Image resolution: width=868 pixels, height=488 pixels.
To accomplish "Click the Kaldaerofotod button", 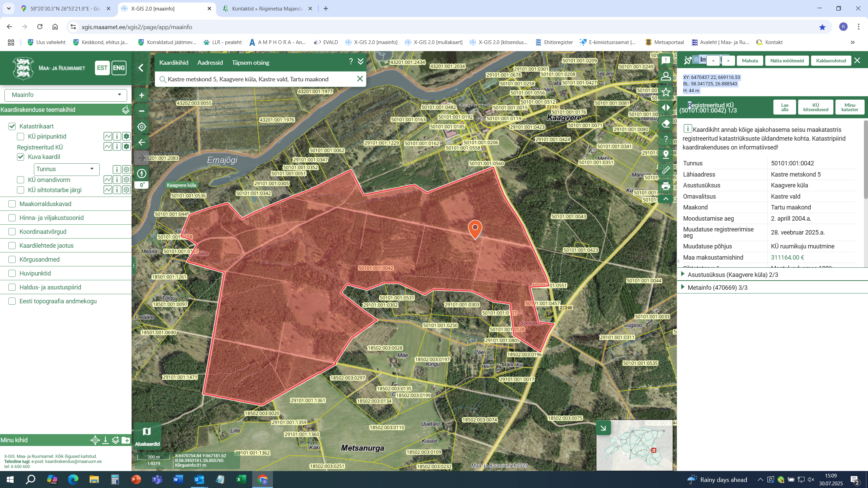I will click(831, 61).
